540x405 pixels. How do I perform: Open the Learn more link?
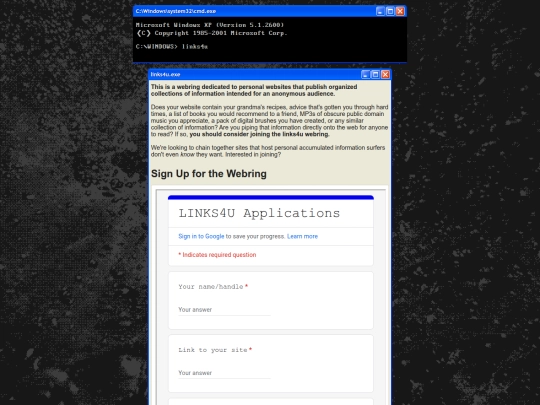(302, 236)
